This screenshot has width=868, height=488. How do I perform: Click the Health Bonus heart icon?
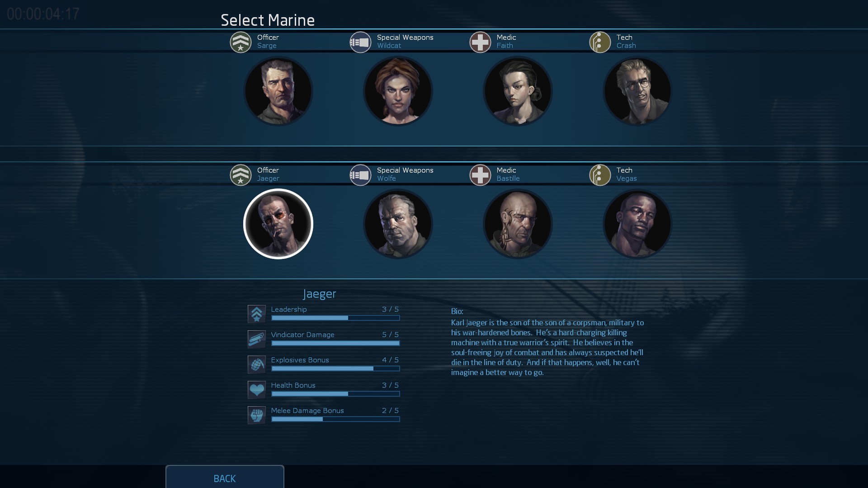point(256,390)
